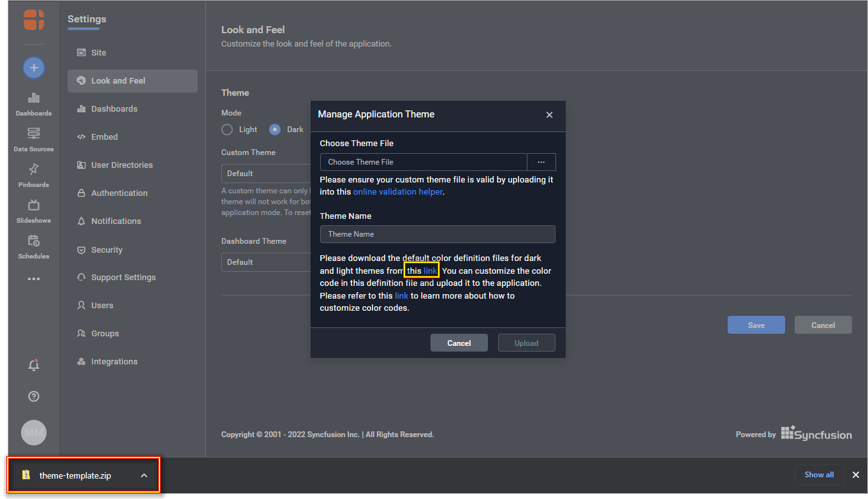868x499 pixels.
Task: Open Slideshows from the sidebar
Action: 34,210
